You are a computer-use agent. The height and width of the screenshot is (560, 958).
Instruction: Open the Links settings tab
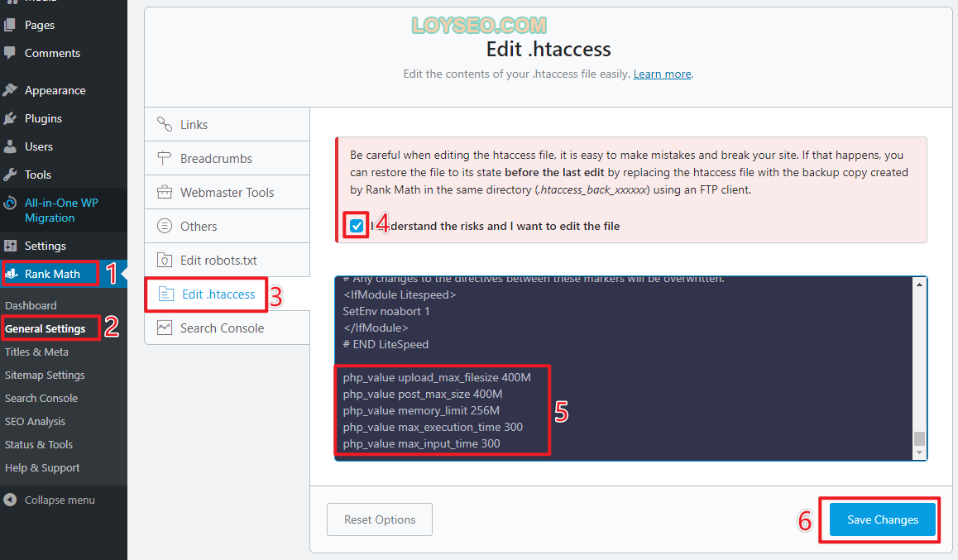pyautogui.click(x=228, y=125)
